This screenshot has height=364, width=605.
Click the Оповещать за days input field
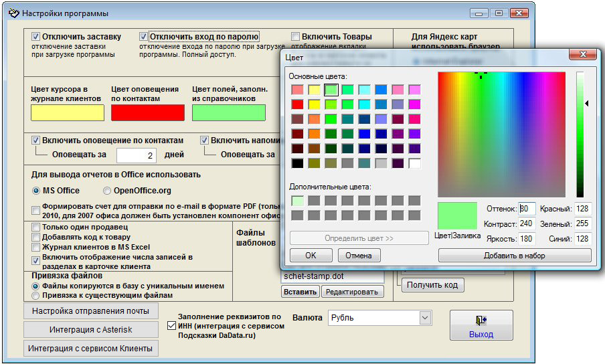coord(136,155)
